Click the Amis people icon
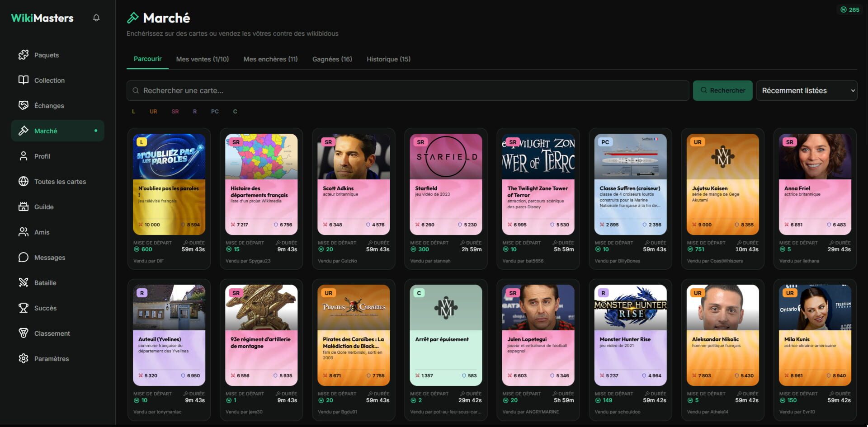 24,232
